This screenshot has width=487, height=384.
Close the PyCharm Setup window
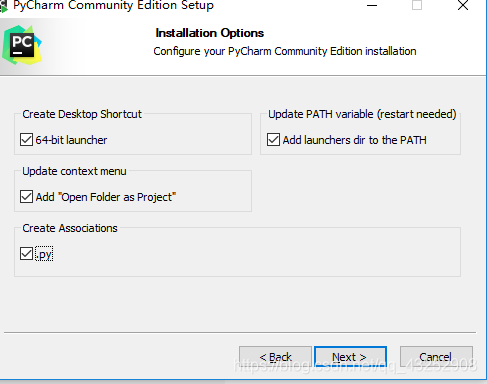coord(463,6)
